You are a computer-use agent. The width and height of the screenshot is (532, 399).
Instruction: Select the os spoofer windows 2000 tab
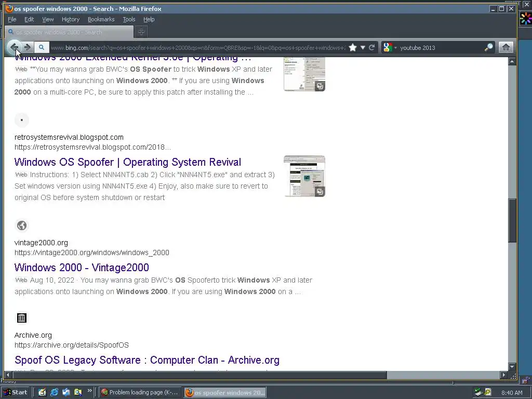[69, 32]
